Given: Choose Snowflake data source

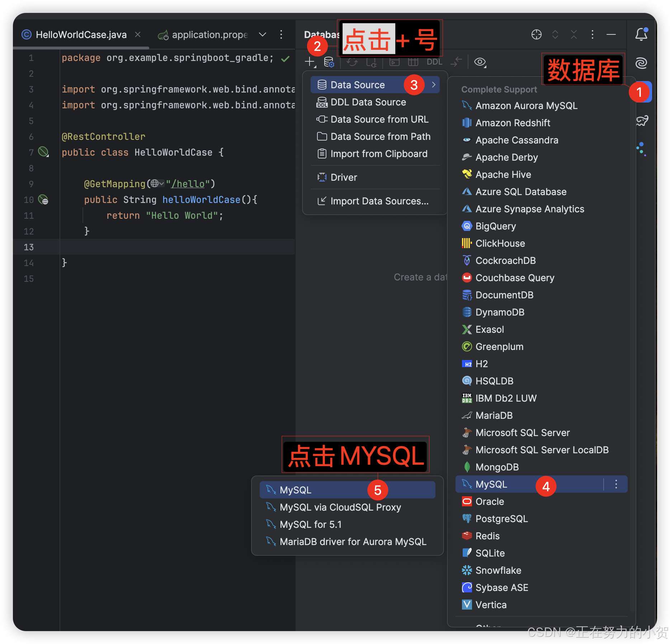Looking at the screenshot, I should [541, 570].
